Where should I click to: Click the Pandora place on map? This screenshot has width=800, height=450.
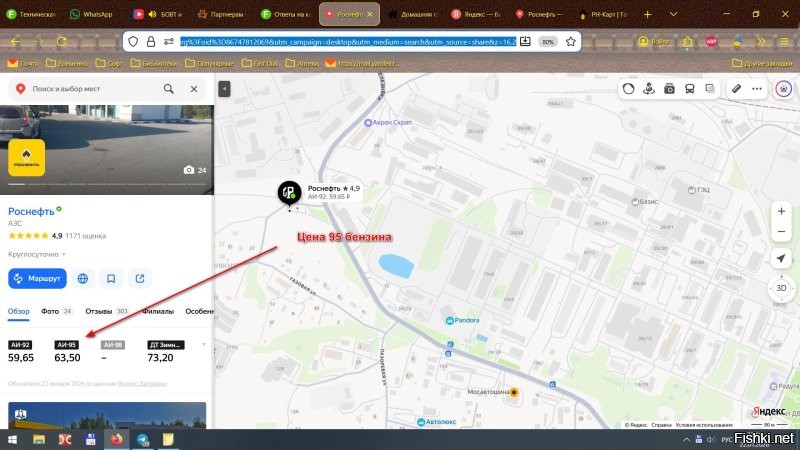click(x=462, y=320)
